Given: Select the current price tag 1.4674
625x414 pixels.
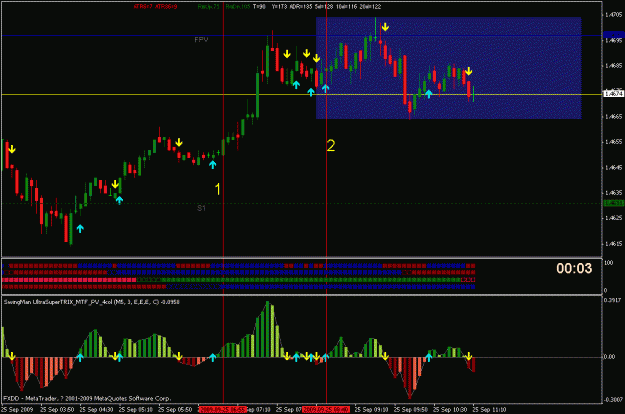Looking at the screenshot, I should 613,94.
